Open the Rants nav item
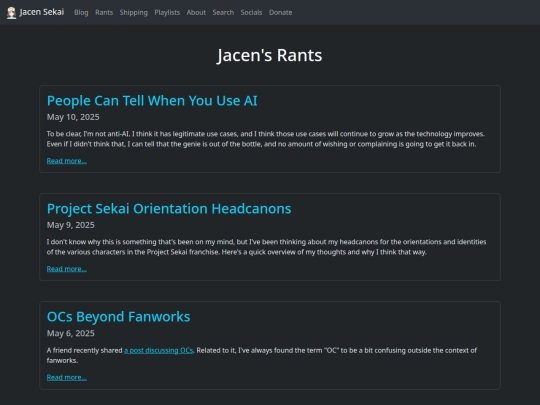 click(104, 12)
